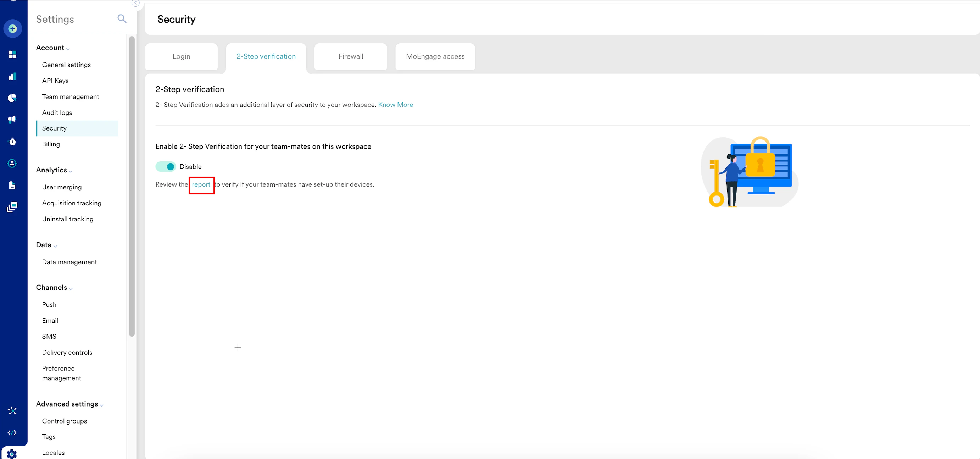The width and height of the screenshot is (980, 459).
Task: Collapse the settings panel with arrow icon
Action: coord(135,3)
